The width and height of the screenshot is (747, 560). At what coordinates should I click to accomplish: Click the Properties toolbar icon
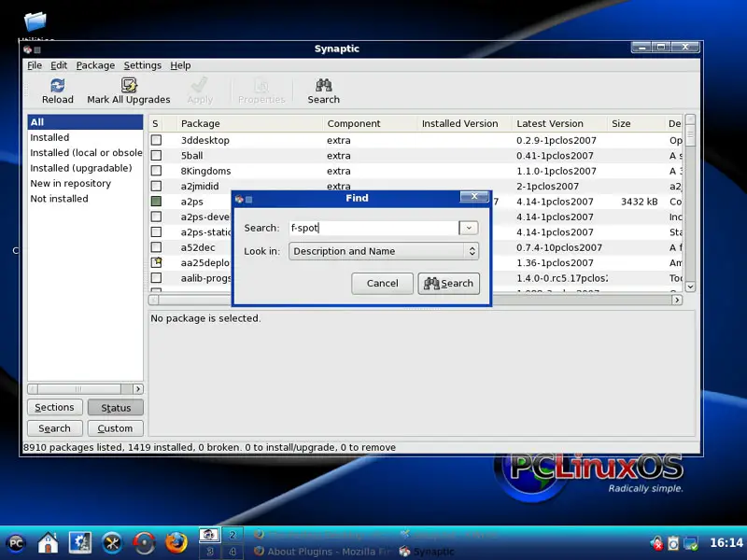[261, 85]
